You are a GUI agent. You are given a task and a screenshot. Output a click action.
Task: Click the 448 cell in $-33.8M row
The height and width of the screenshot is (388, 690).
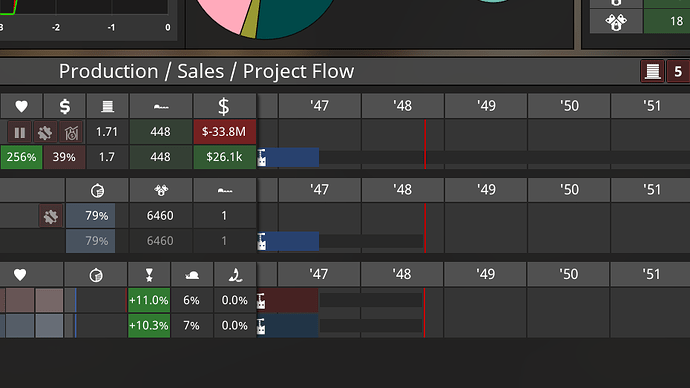point(161,132)
